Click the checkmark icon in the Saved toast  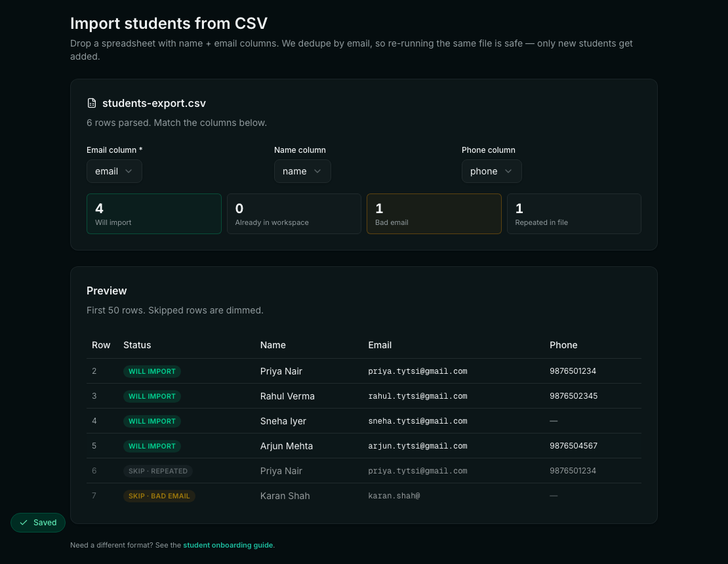tap(24, 523)
